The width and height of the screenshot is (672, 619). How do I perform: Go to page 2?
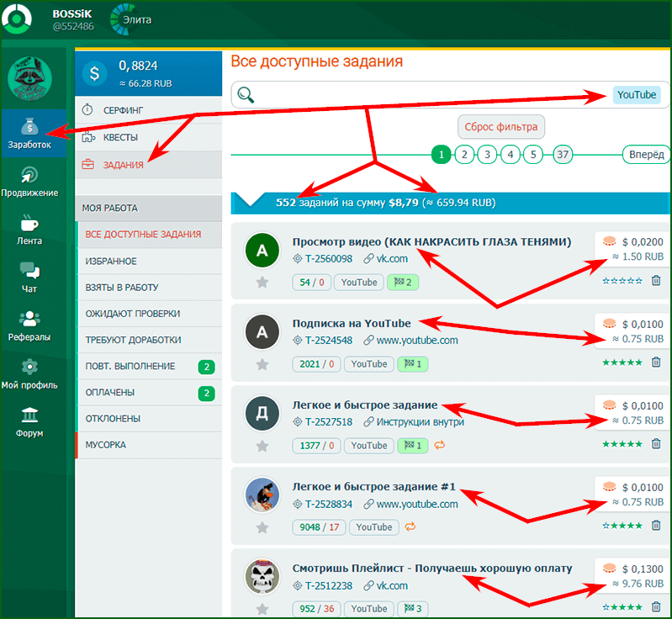[x=464, y=154]
